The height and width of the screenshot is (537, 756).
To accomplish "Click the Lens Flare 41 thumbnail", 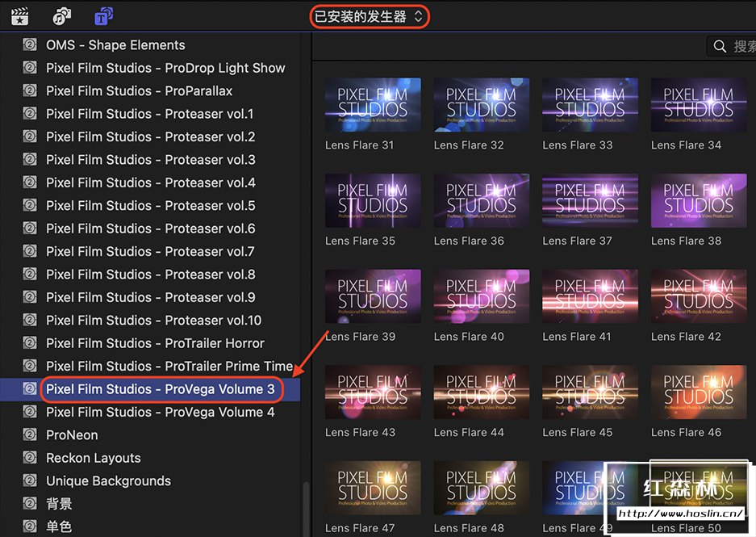I will (590, 296).
